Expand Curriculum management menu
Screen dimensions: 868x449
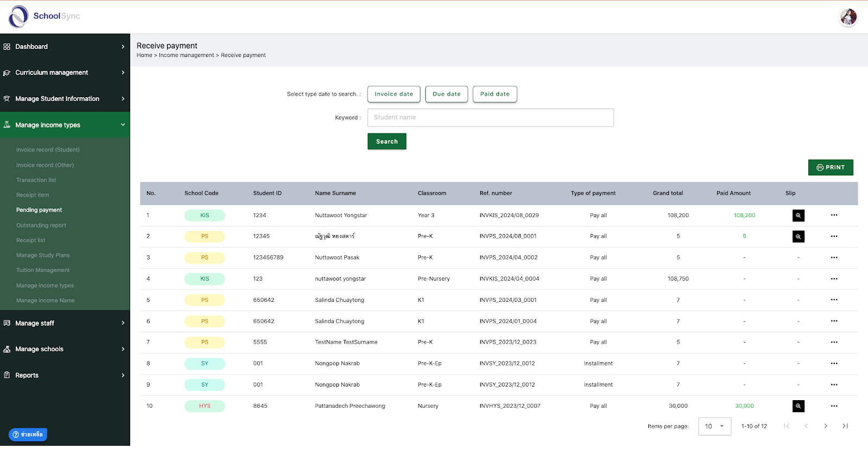point(65,73)
